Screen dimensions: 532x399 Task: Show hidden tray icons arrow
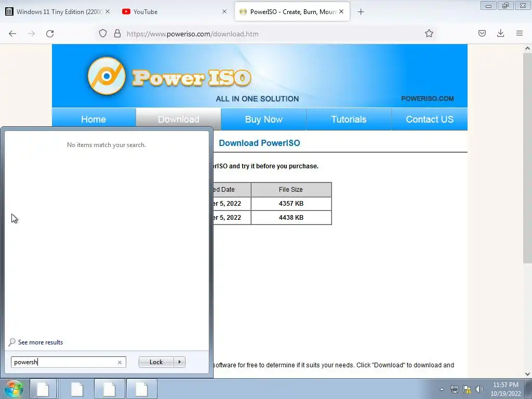442,389
